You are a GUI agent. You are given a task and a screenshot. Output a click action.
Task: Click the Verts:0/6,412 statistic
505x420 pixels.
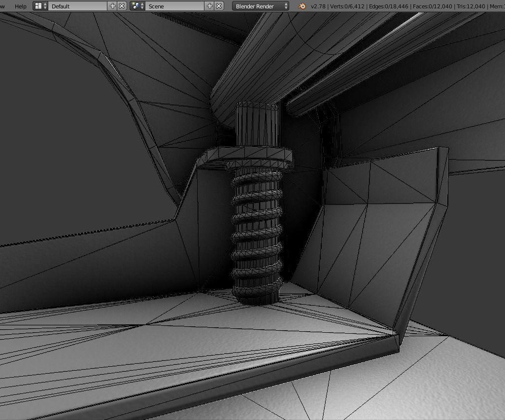tap(347, 6)
